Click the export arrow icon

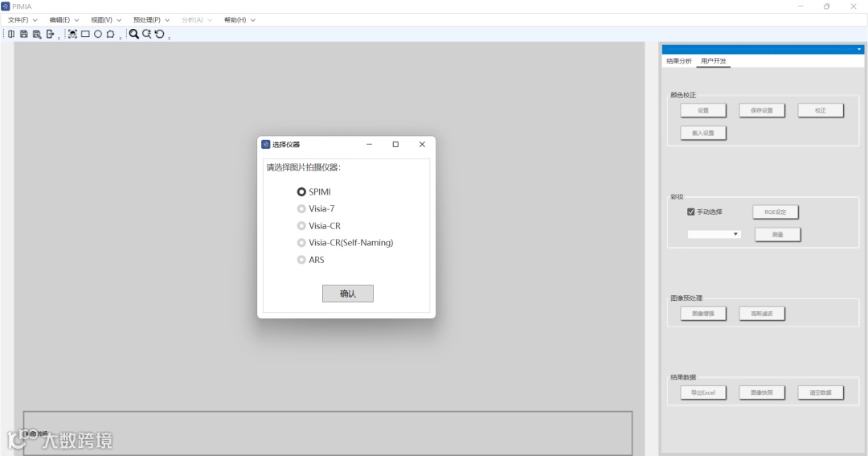50,34
